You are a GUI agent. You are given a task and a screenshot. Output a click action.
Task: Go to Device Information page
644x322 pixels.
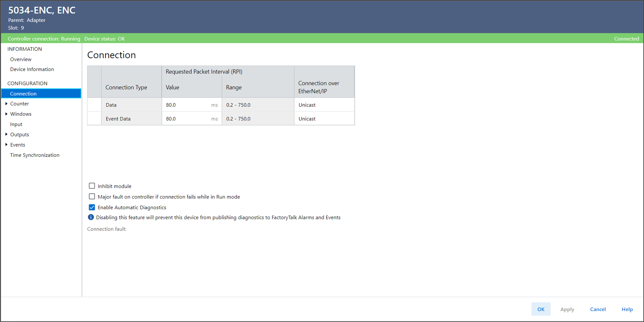coord(32,69)
